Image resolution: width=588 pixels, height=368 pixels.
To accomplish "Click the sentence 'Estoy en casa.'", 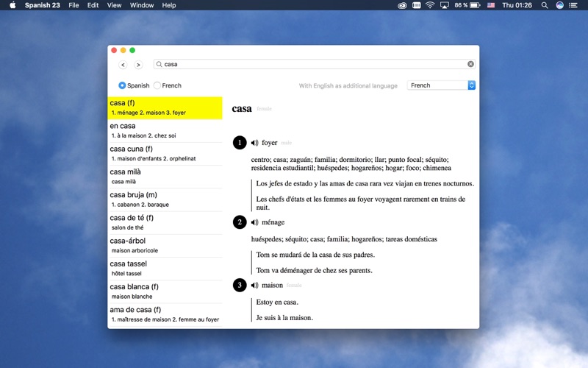I will point(277,302).
